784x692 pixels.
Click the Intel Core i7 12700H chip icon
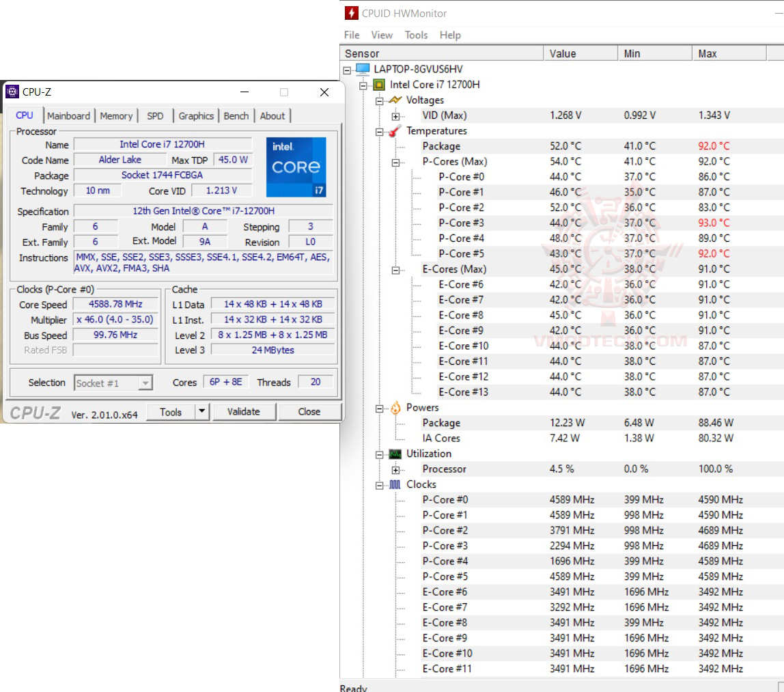pos(380,85)
